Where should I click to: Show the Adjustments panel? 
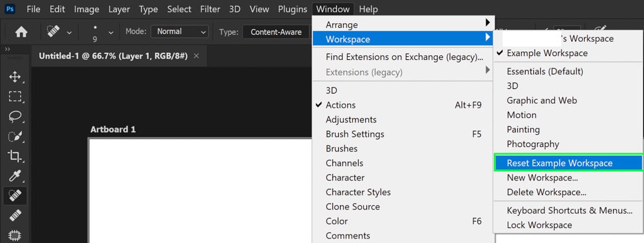(x=403, y=120)
